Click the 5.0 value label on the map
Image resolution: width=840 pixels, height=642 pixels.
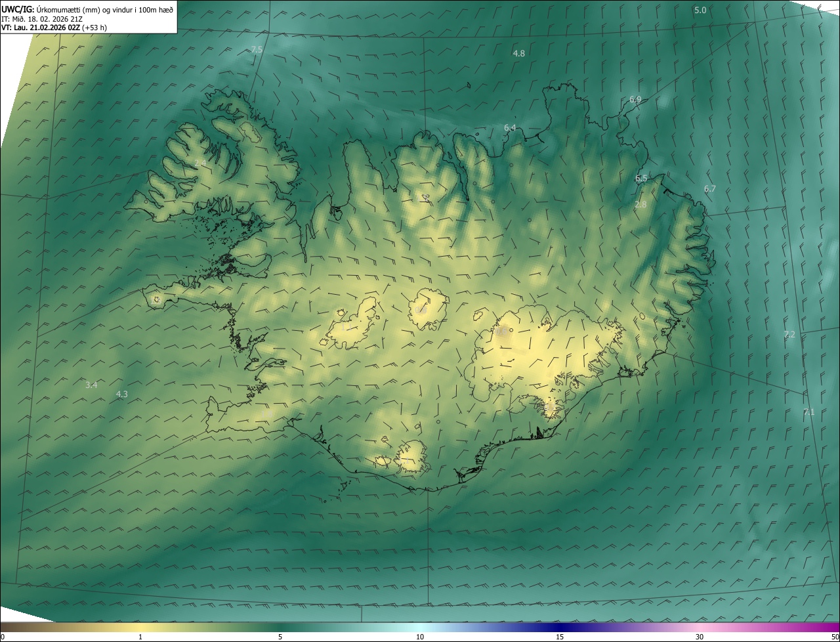700,10
